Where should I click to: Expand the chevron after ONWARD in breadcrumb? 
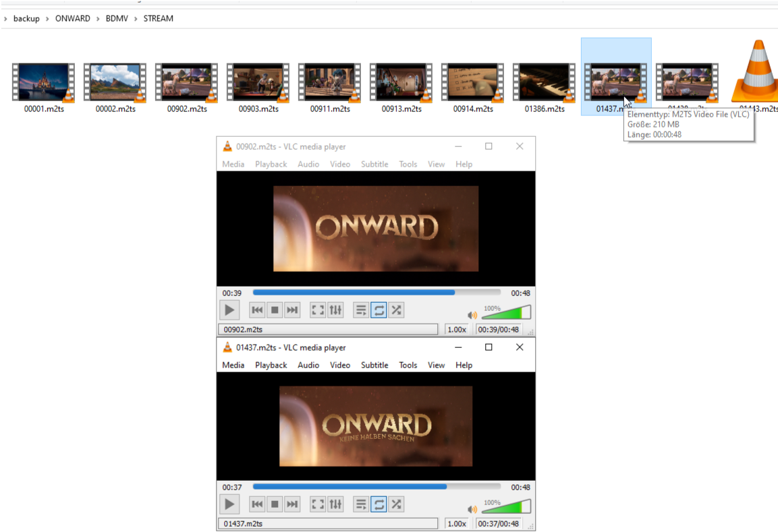click(x=98, y=19)
